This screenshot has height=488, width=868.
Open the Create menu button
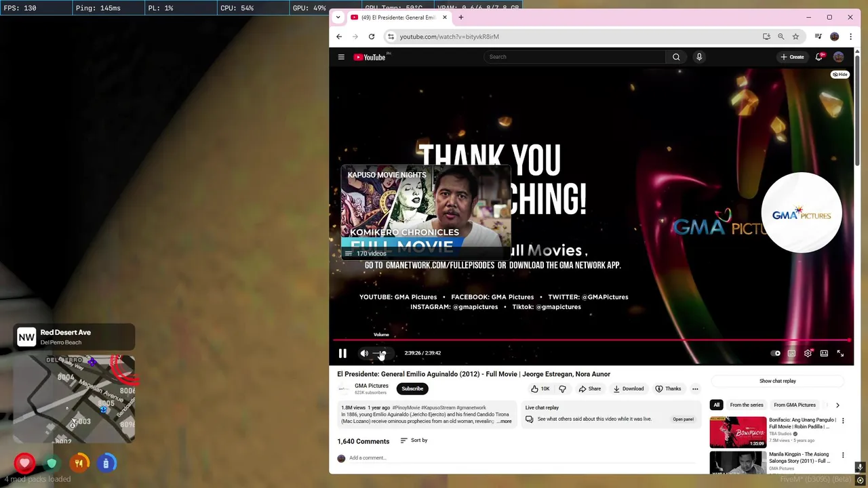[792, 57]
